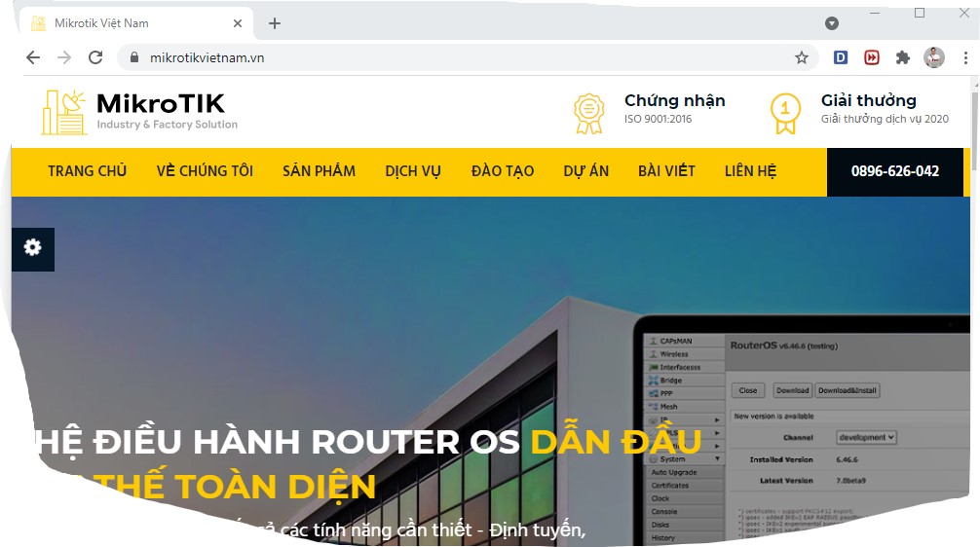Open the Chrome three-dot menu
The width and height of the screenshot is (980, 547).
[x=965, y=57]
